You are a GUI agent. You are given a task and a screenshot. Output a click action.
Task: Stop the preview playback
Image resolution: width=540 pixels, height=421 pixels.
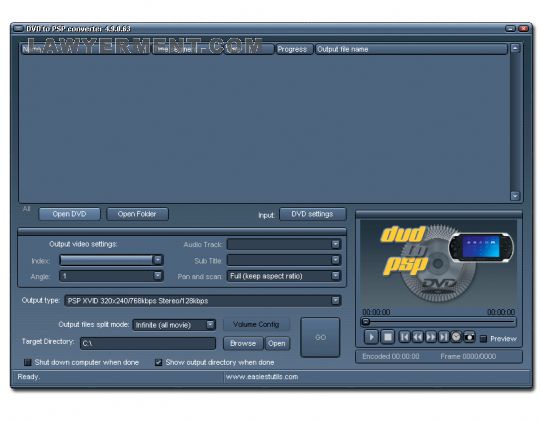coord(387,337)
